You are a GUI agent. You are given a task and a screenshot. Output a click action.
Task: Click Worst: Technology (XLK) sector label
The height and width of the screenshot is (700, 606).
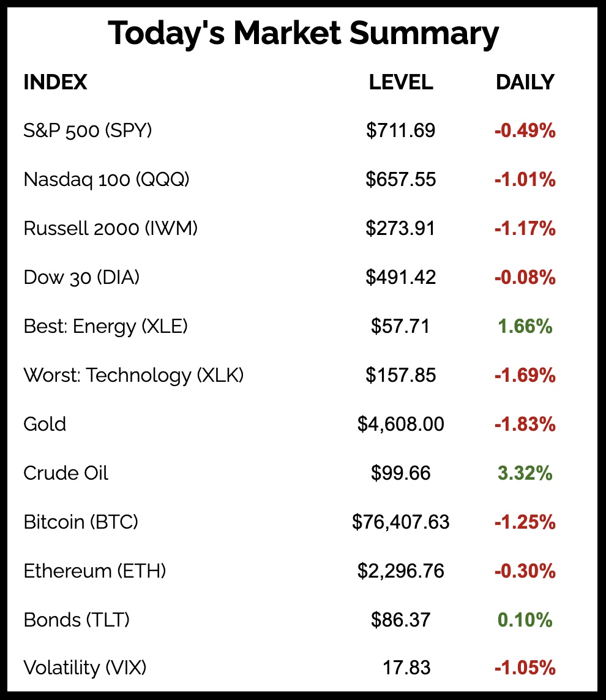pos(133,375)
